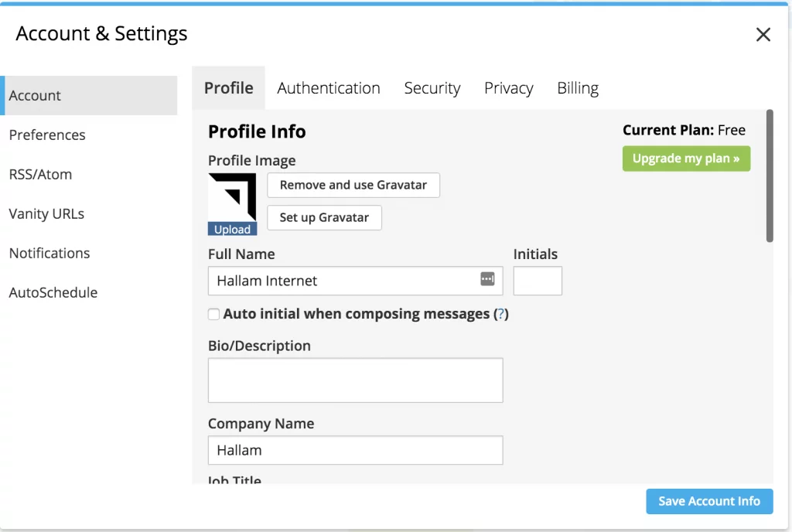Screen dimensions: 792x532
Task: Enable Auto initial when composing messages
Action: [x=213, y=314]
